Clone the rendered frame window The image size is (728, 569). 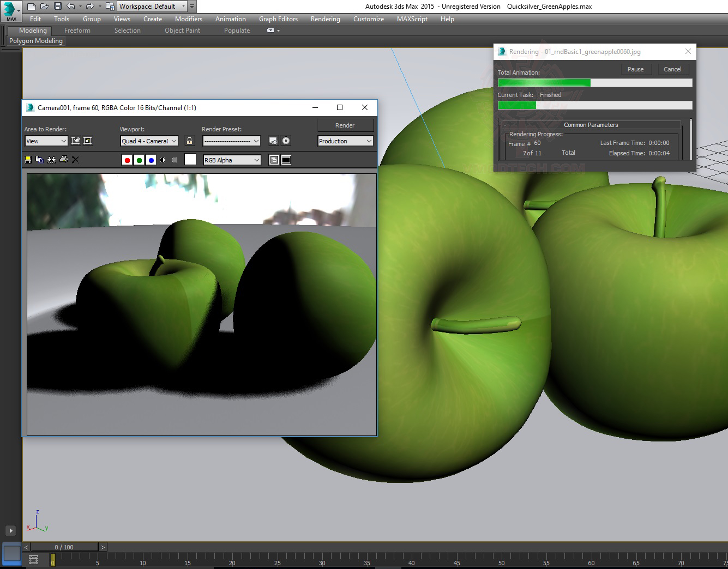pos(51,160)
